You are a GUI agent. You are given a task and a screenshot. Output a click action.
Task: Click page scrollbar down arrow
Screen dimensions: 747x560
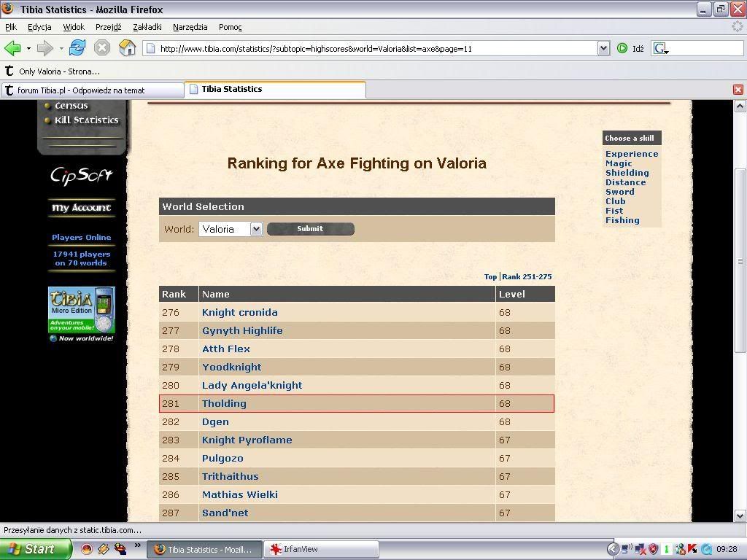point(740,516)
